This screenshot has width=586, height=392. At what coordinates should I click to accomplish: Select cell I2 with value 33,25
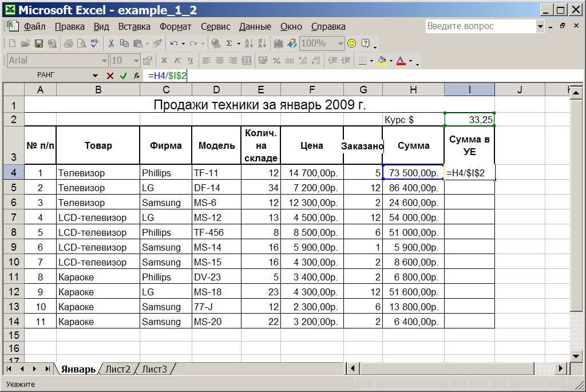(x=469, y=120)
